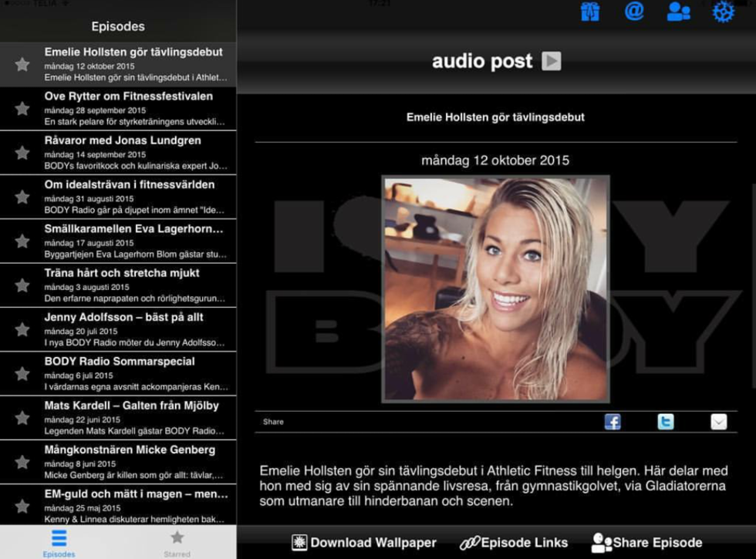Switch to the Starred tab
The image size is (756, 559).
[177, 541]
